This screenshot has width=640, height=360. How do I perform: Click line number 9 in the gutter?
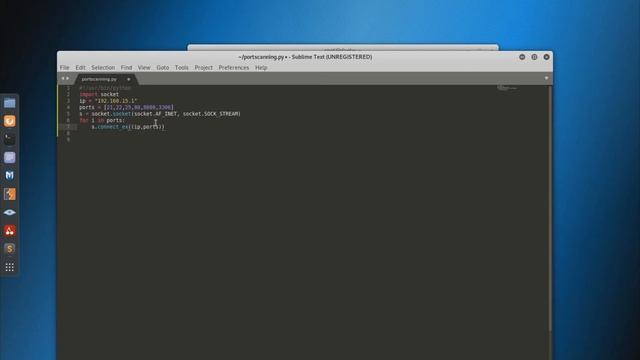68,140
